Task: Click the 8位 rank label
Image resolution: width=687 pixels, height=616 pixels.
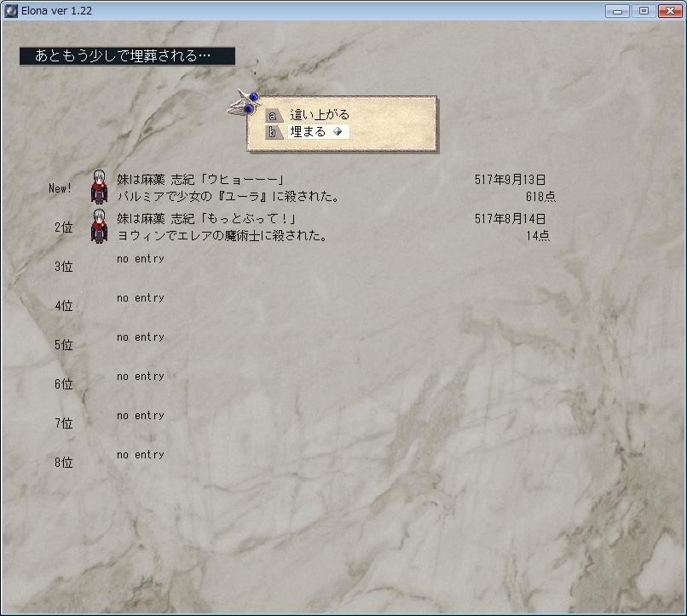Action: [x=64, y=463]
